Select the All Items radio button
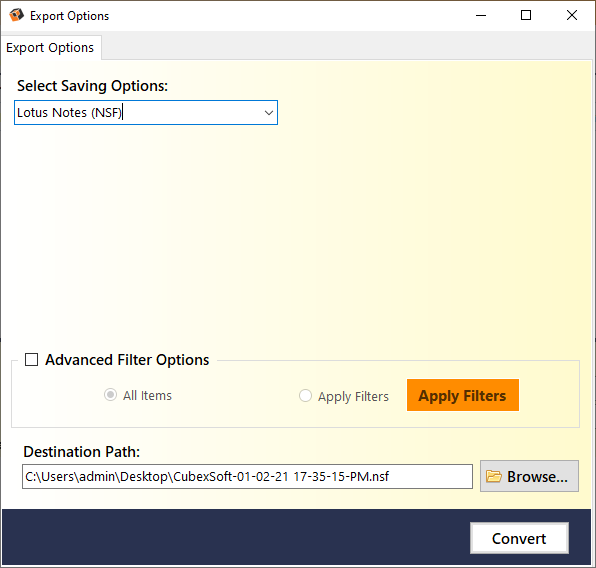The width and height of the screenshot is (596, 568). tap(110, 395)
